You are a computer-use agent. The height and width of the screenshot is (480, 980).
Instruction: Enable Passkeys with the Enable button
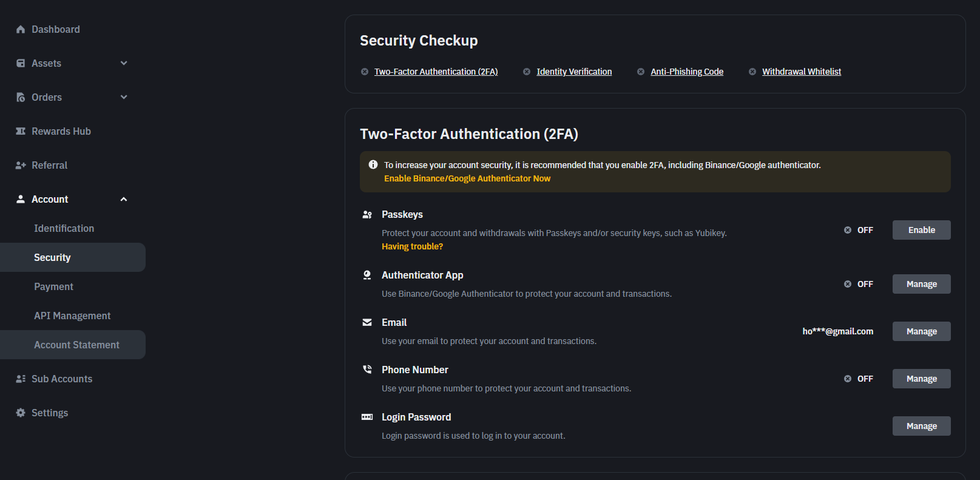pyautogui.click(x=921, y=230)
